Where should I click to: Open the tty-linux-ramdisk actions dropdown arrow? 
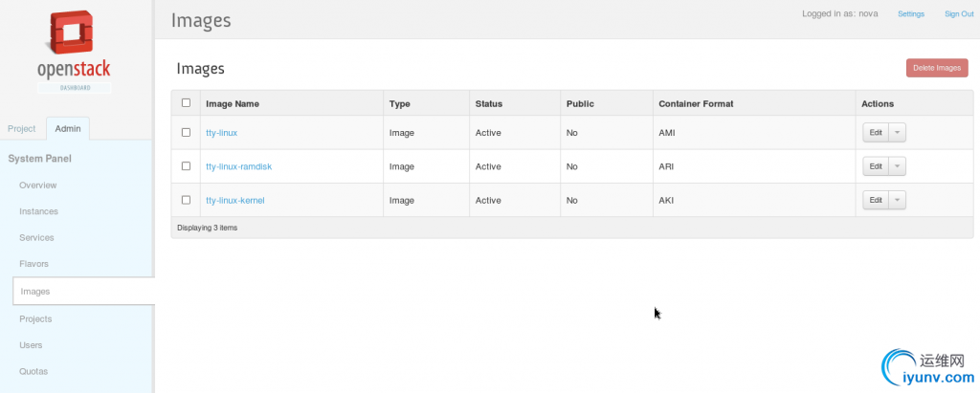pyautogui.click(x=898, y=166)
